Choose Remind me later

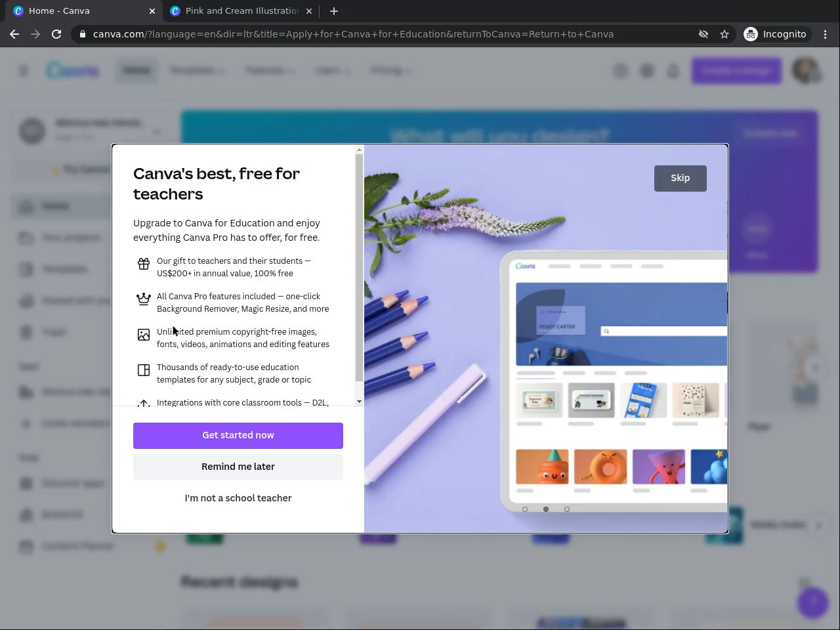pos(238,467)
